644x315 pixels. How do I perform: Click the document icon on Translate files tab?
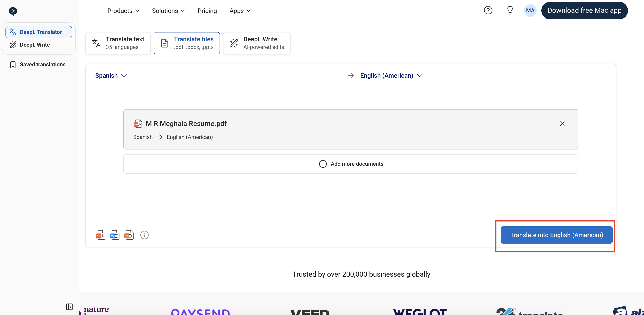point(164,43)
